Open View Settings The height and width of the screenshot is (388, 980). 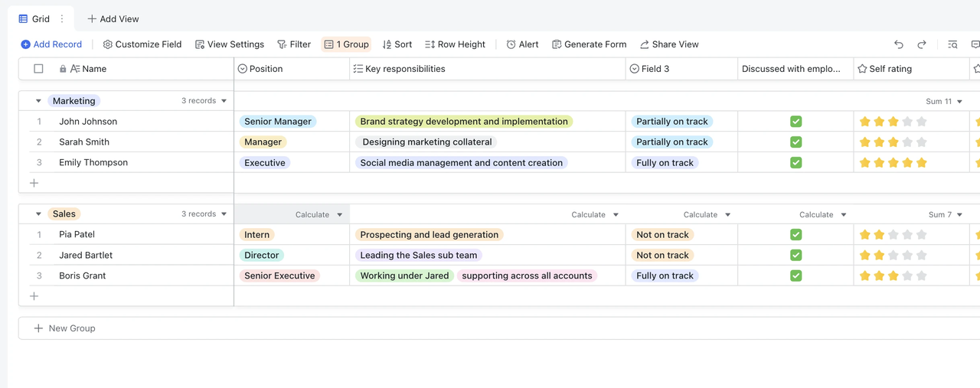click(x=230, y=44)
